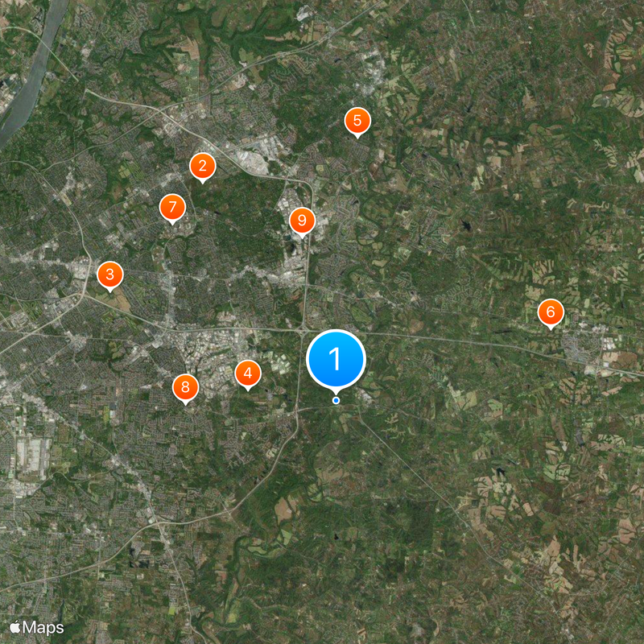This screenshot has width=644, height=644.
Task: Click the Apple logo beside Maps text
Action: pyautogui.click(x=15, y=627)
